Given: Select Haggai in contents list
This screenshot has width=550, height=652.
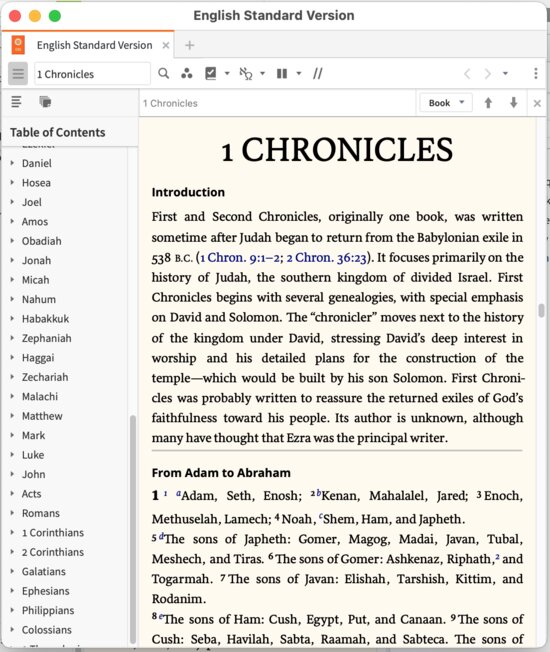Looking at the screenshot, I should (38, 358).
